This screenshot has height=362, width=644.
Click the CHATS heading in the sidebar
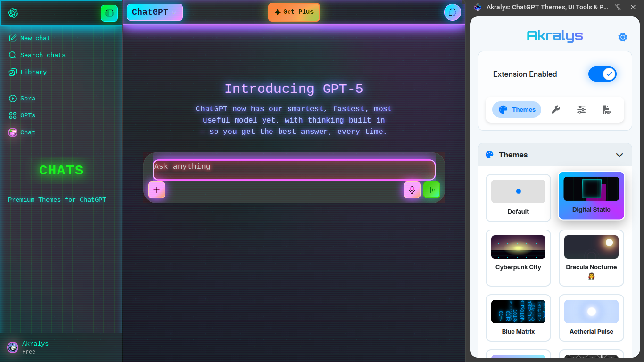click(61, 170)
